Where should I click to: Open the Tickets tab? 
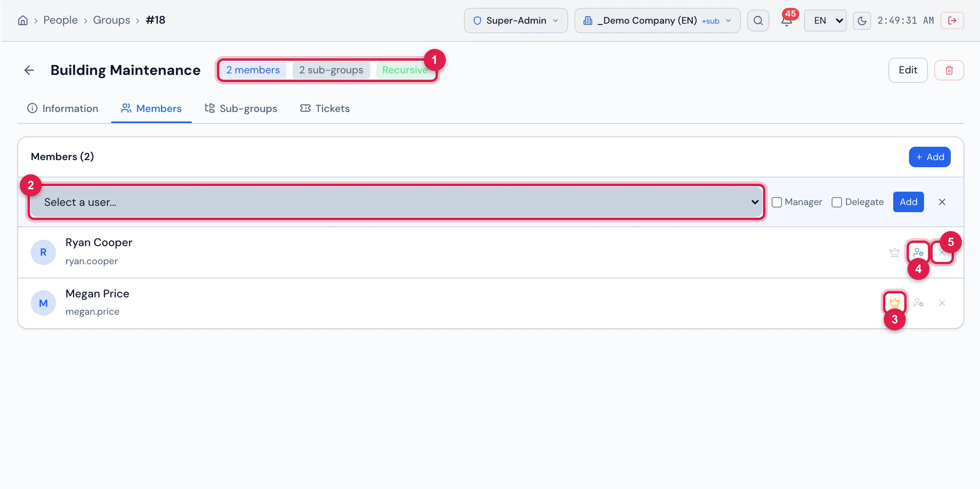click(325, 108)
